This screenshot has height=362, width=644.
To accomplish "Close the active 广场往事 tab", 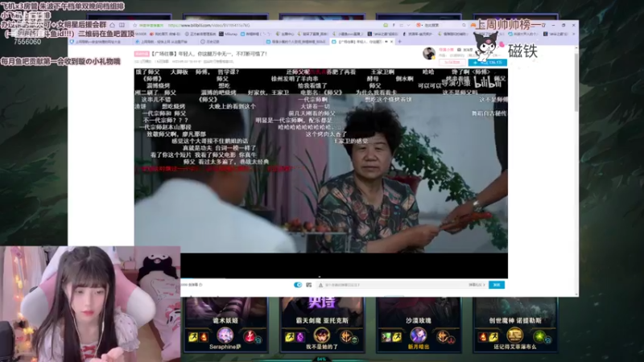I will [391, 42].
